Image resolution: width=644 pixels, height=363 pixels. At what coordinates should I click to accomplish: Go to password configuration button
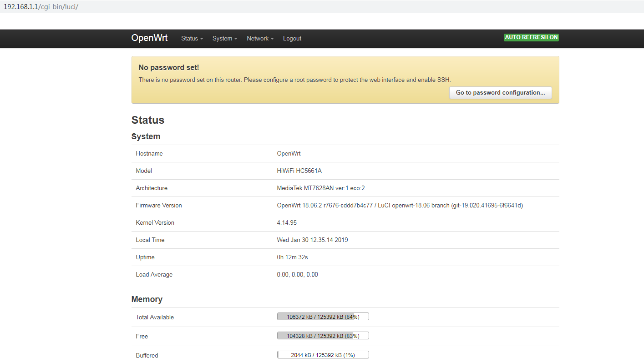tap(500, 93)
